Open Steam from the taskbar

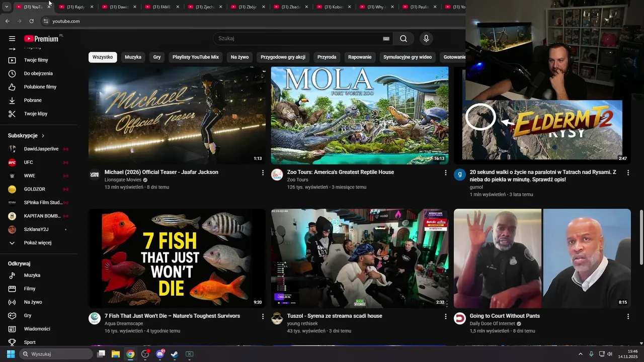(x=174, y=354)
